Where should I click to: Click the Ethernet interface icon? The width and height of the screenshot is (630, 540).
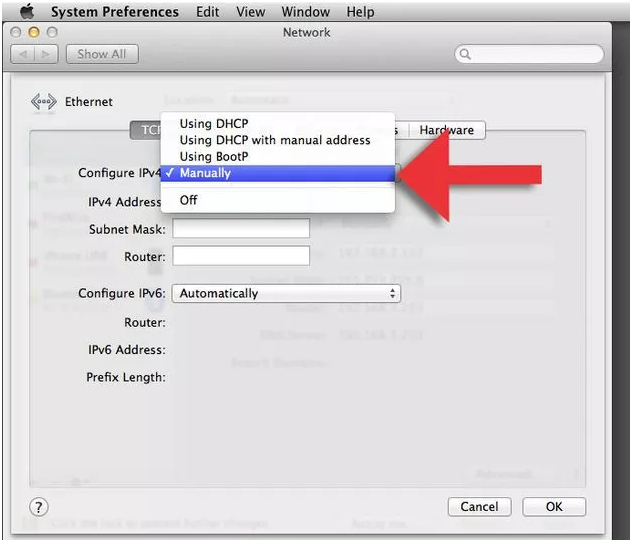pyautogui.click(x=43, y=102)
